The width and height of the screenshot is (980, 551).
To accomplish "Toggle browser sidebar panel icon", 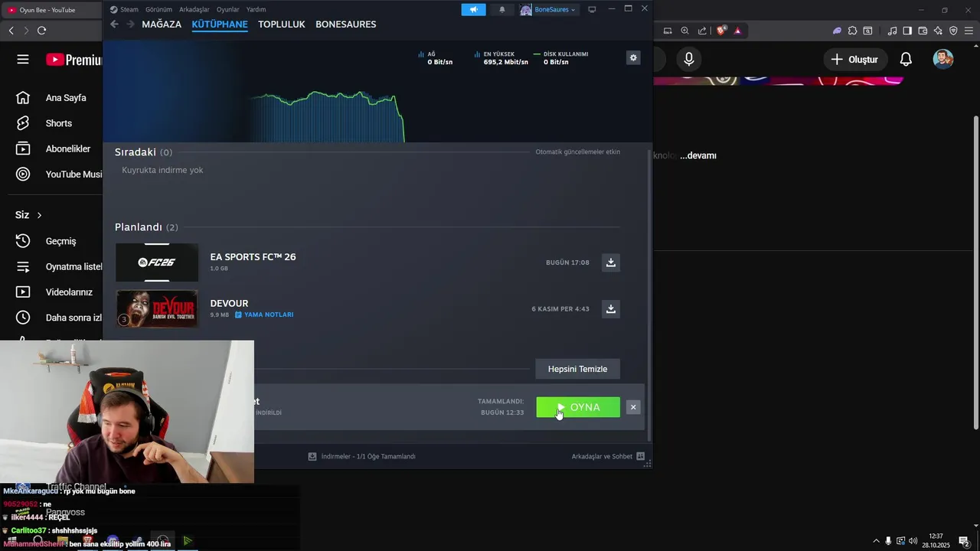I will 907,31.
